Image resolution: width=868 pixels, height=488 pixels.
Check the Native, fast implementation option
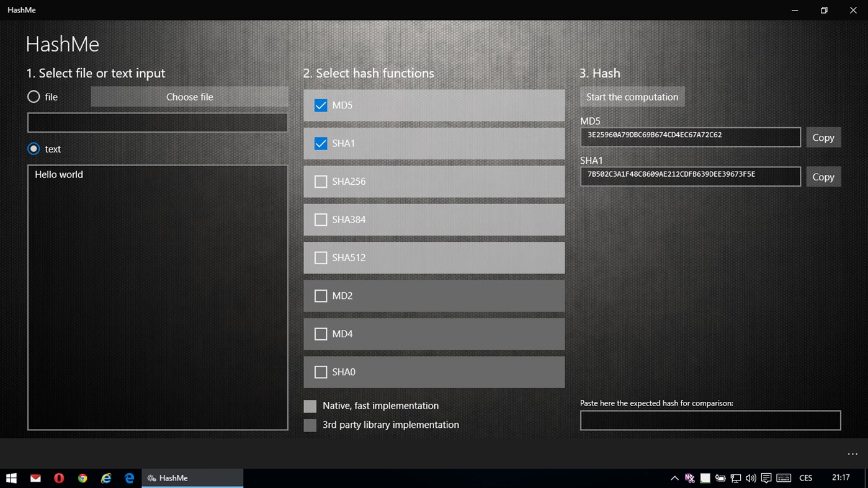tap(310, 406)
